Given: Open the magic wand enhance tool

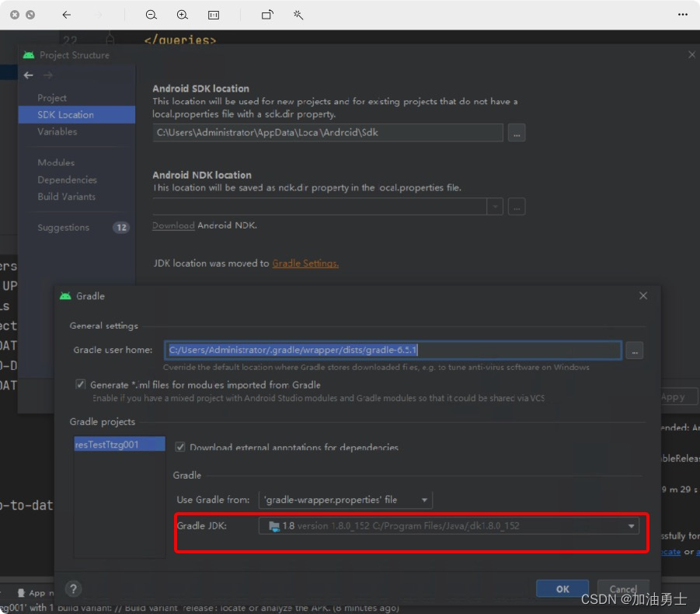Looking at the screenshot, I should [x=298, y=15].
